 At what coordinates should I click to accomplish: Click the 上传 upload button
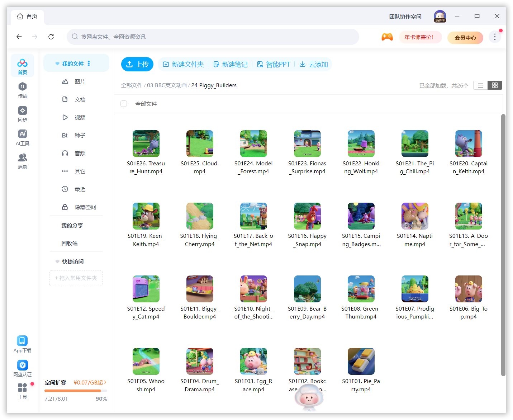pyautogui.click(x=137, y=64)
